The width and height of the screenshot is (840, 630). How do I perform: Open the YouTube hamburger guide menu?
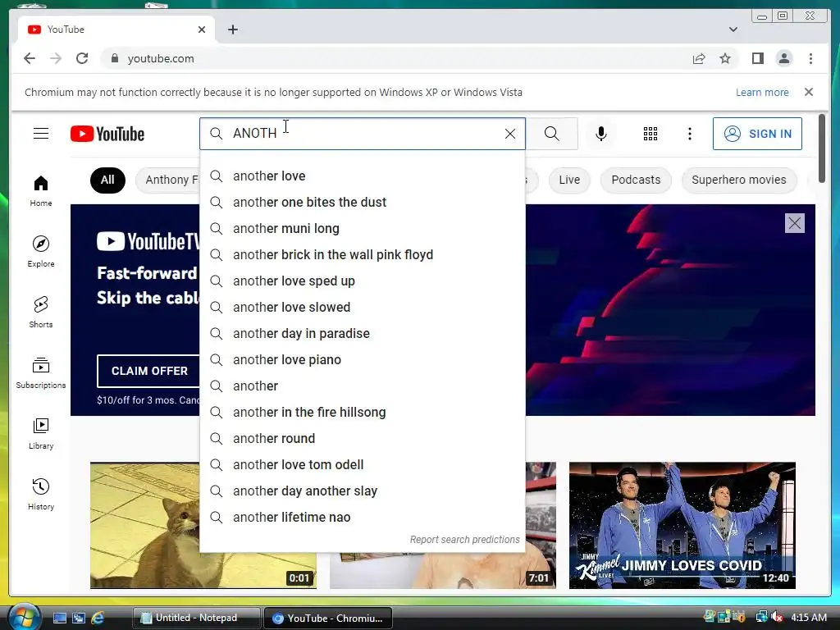point(41,134)
